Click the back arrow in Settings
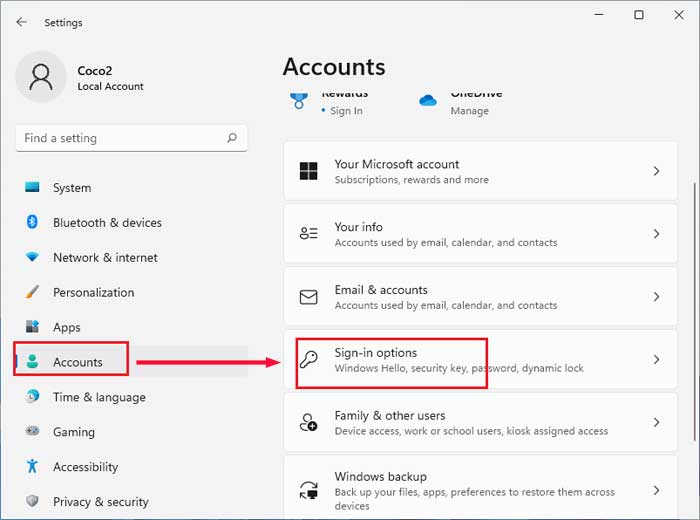 [21, 22]
